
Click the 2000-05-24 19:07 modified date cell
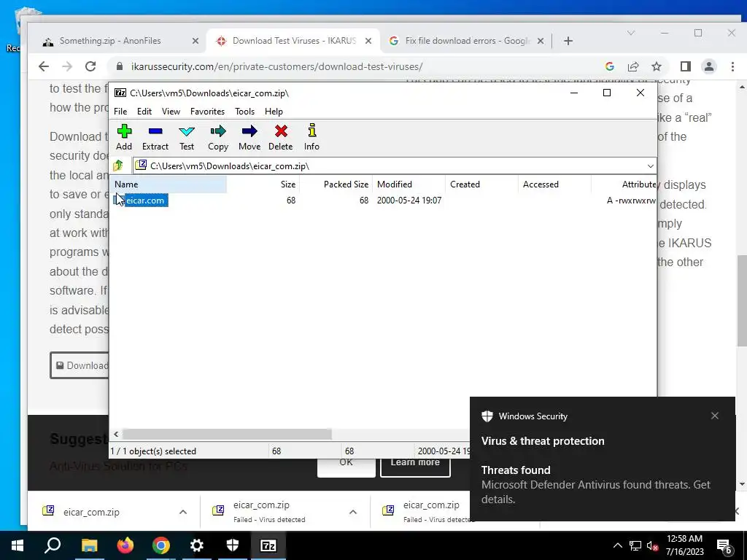[x=409, y=201]
